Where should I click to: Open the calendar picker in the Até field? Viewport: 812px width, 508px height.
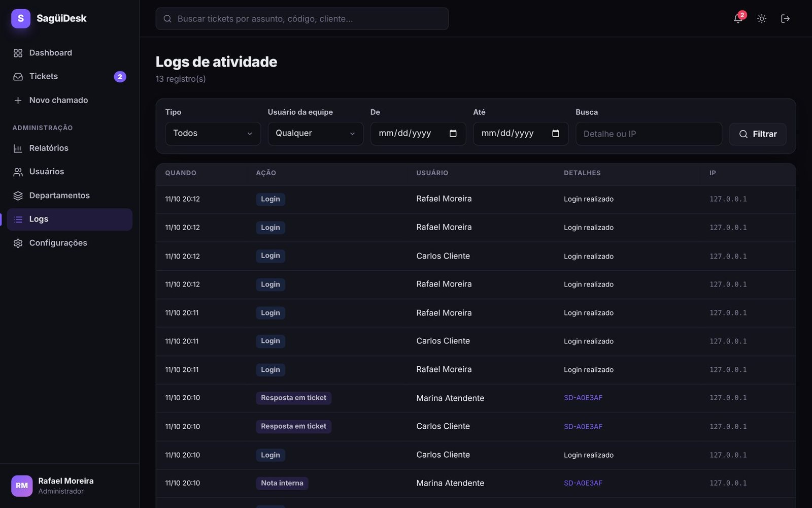click(x=556, y=133)
